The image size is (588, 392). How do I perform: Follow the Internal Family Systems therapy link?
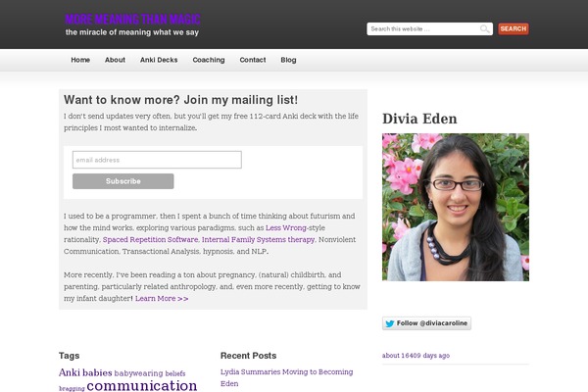point(259,239)
